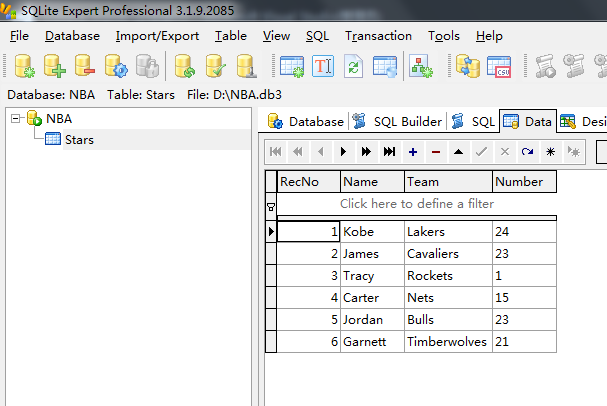
Task: Open the View menu
Action: coord(276,36)
